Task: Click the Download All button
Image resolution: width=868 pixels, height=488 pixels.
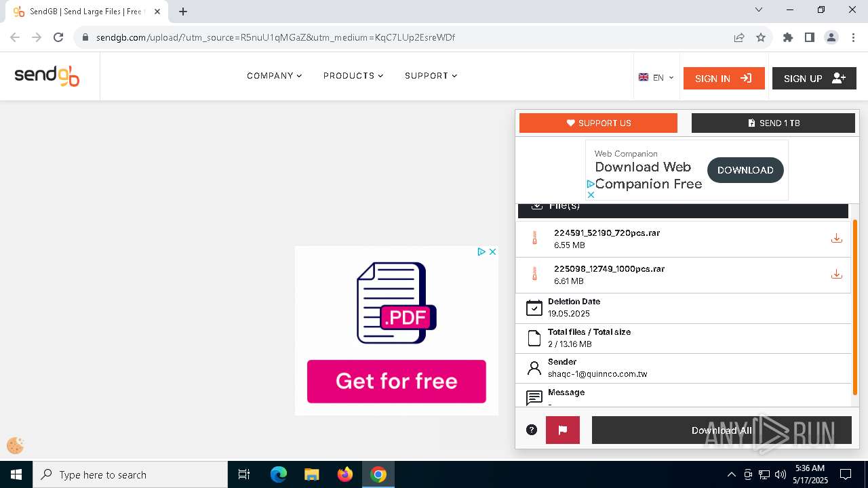Action: (x=722, y=430)
